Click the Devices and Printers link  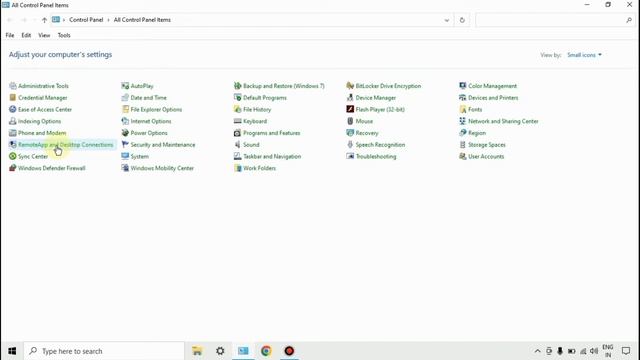coord(493,98)
